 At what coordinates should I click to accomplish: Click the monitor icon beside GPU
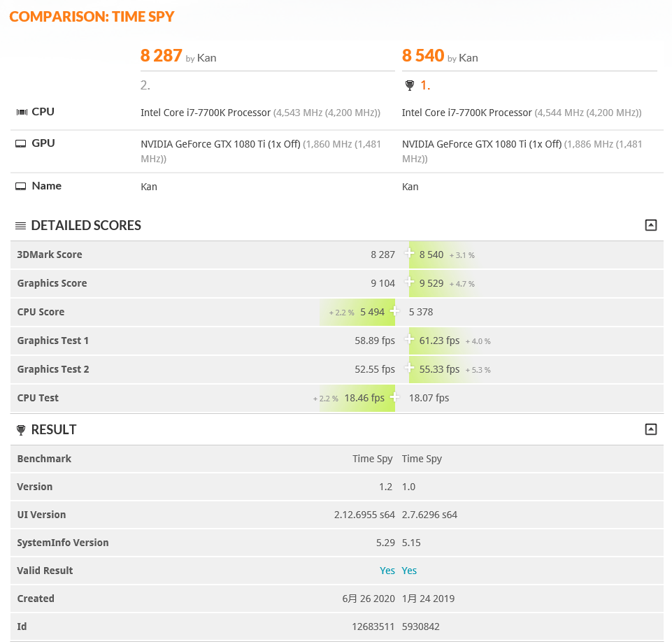(x=20, y=143)
